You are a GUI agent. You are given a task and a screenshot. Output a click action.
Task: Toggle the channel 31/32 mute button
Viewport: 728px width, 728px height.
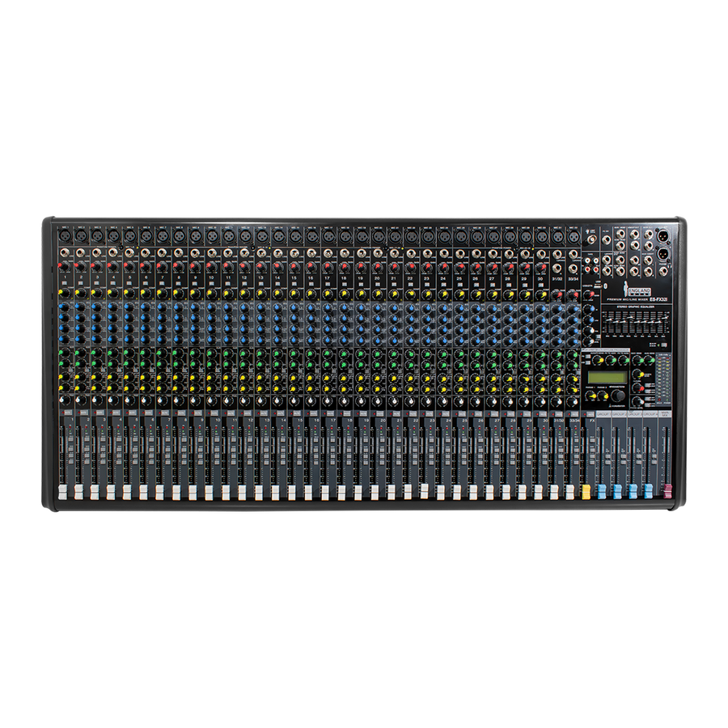[x=558, y=413]
